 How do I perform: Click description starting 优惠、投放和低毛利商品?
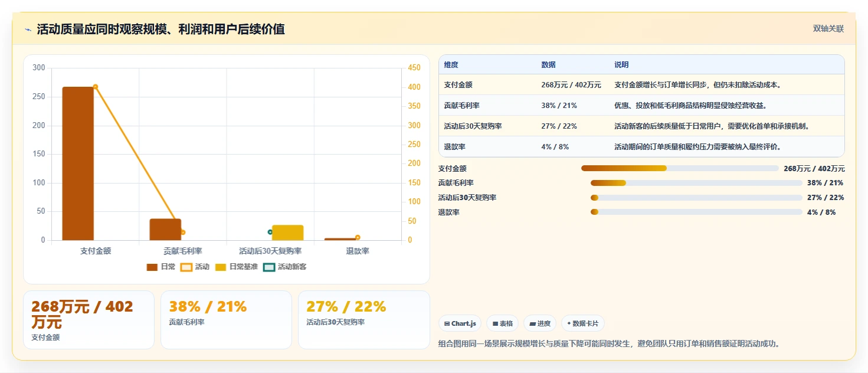690,106
